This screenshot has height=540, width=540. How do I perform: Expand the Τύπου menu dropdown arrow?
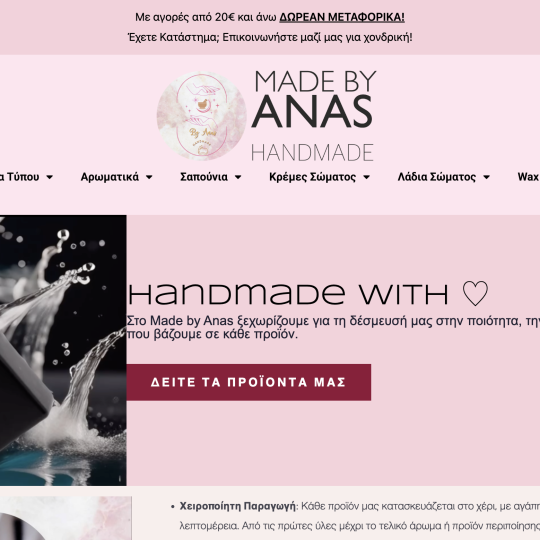coord(50,177)
